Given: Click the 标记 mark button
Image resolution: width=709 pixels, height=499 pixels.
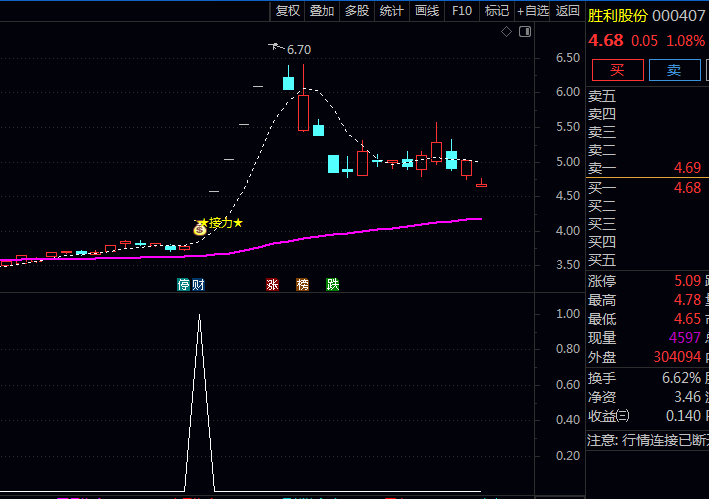Looking at the screenshot, I should coord(496,11).
